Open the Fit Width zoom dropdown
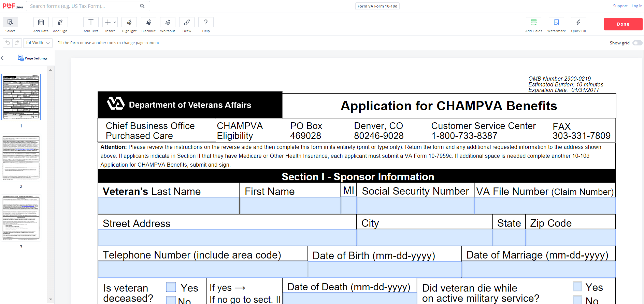Screen dimensions: 644x304 [x=38, y=43]
